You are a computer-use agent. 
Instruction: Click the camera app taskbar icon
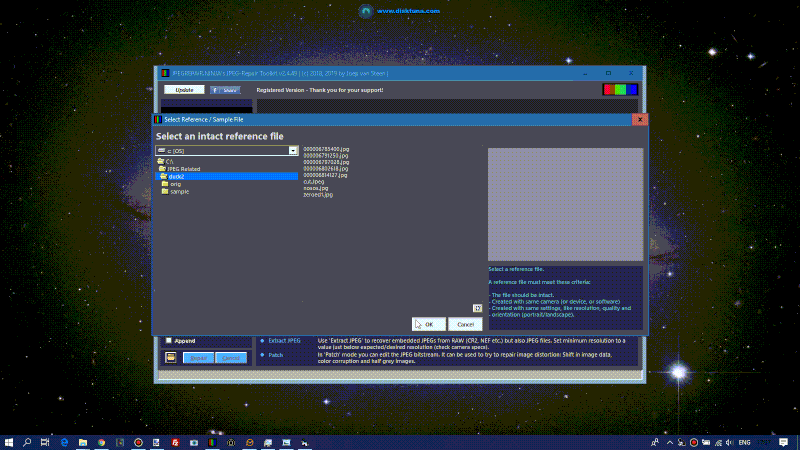tap(194, 442)
